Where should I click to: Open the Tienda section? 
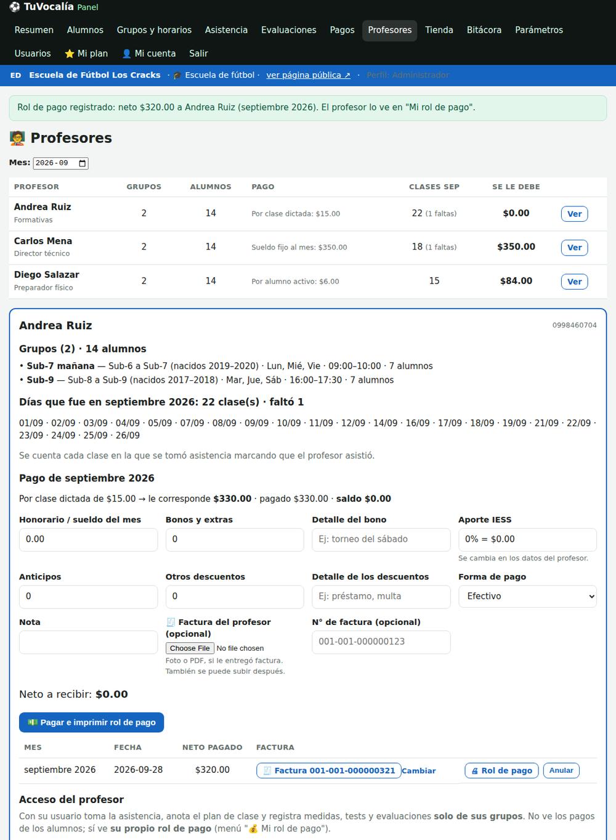tap(439, 30)
